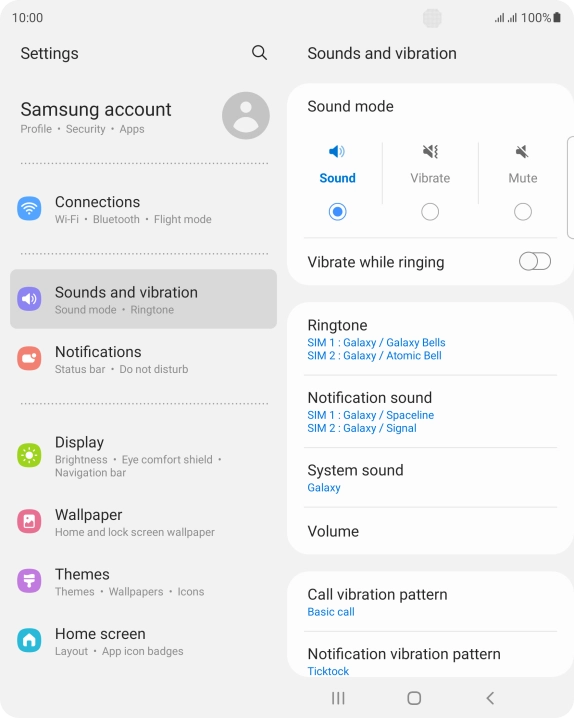
Task: Tap the Notifications red icon
Action: [29, 358]
